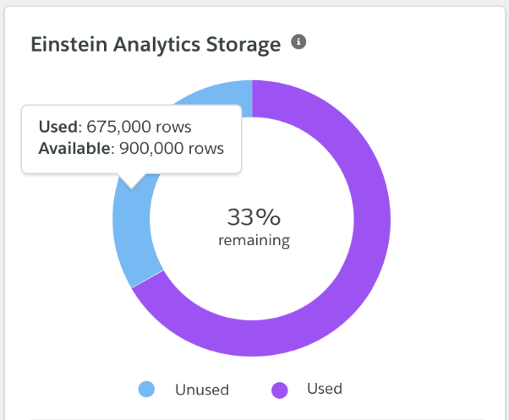Click the word 'Einstein' in the heading
This screenshot has width=509, height=420.
[68, 44]
